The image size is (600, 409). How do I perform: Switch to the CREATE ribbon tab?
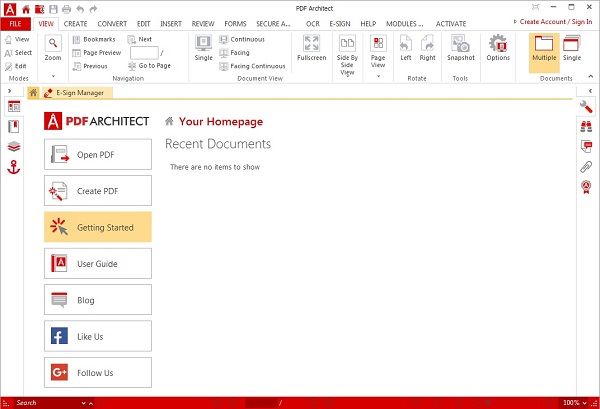[75, 24]
